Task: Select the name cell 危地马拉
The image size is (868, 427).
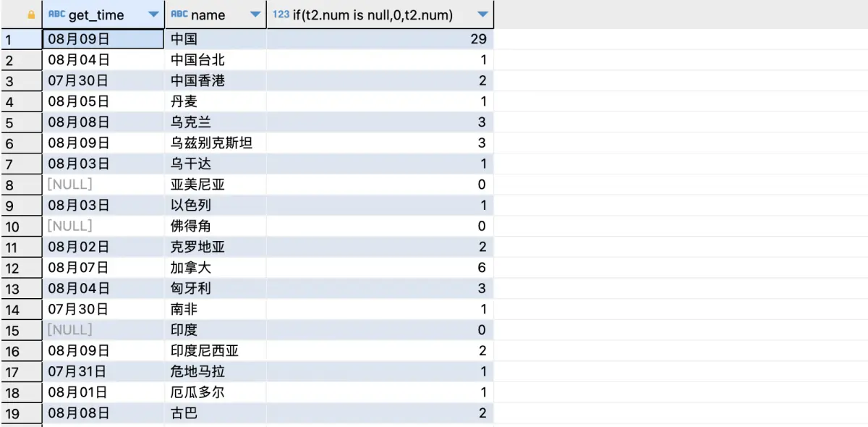Action: (x=216, y=372)
